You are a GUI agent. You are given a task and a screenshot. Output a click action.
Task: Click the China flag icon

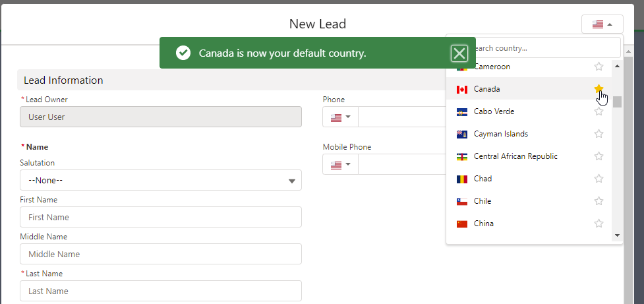click(x=462, y=224)
